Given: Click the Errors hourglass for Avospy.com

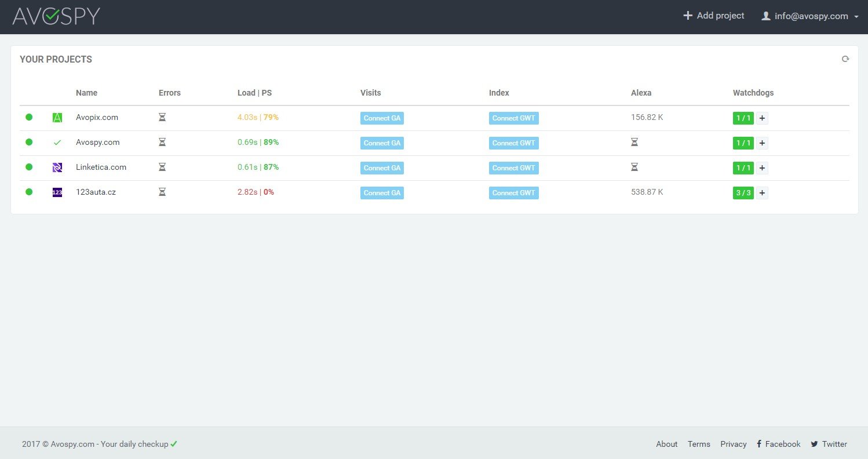Looking at the screenshot, I should 162,142.
